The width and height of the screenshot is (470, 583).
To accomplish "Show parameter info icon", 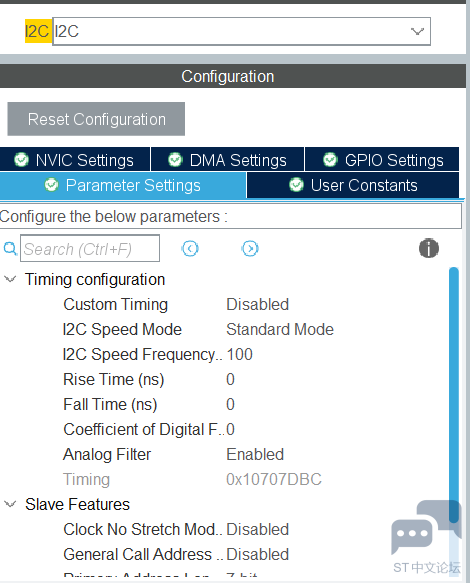I will tap(429, 248).
